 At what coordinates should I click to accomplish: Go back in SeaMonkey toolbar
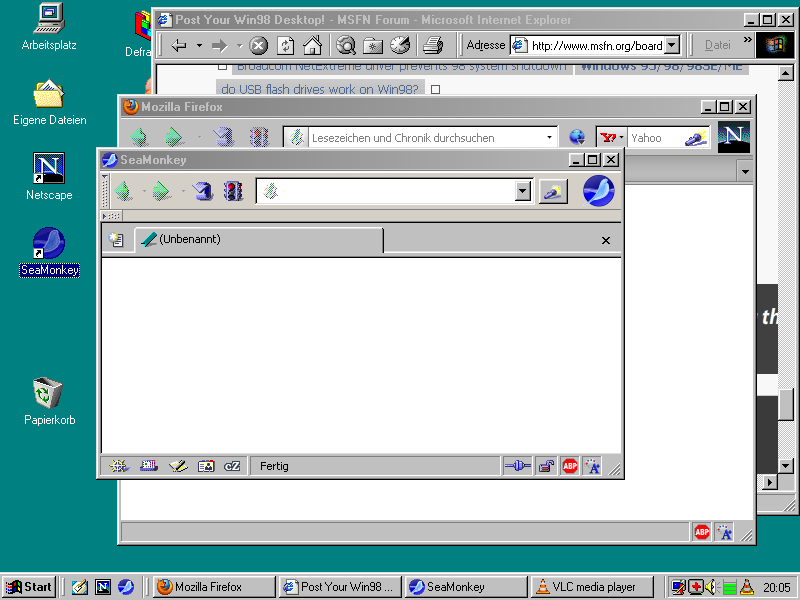click(x=124, y=191)
